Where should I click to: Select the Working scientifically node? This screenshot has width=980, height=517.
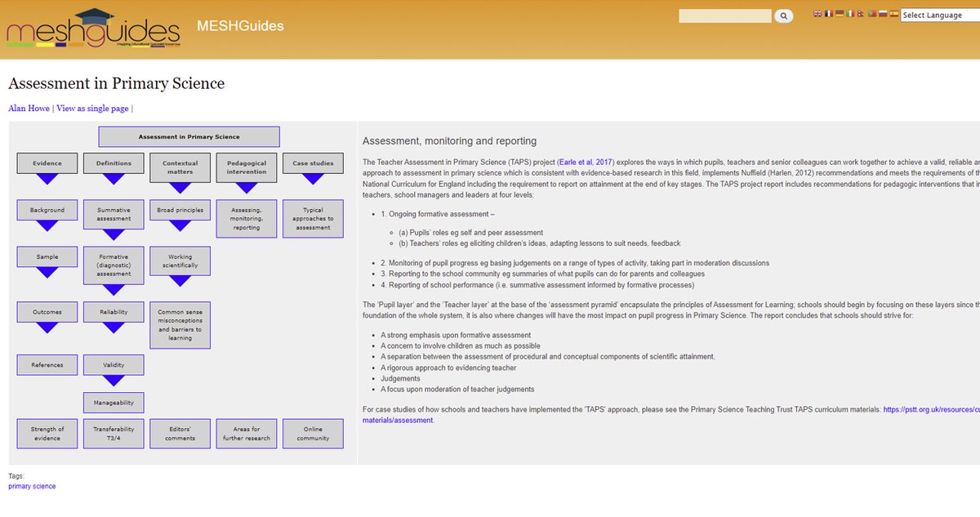(180, 261)
